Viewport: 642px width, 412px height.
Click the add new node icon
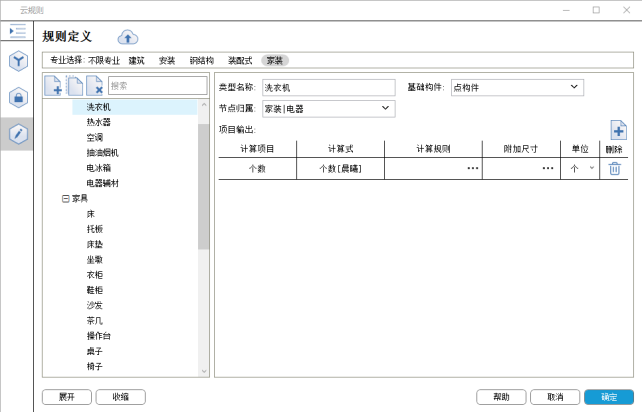tap(54, 86)
